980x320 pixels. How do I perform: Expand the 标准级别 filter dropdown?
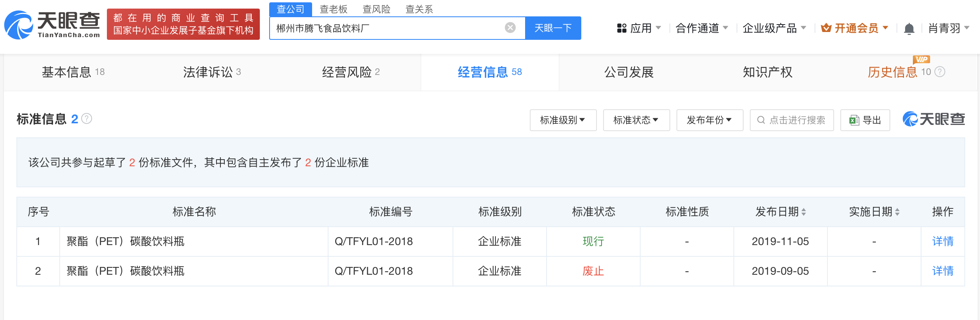[x=563, y=120]
